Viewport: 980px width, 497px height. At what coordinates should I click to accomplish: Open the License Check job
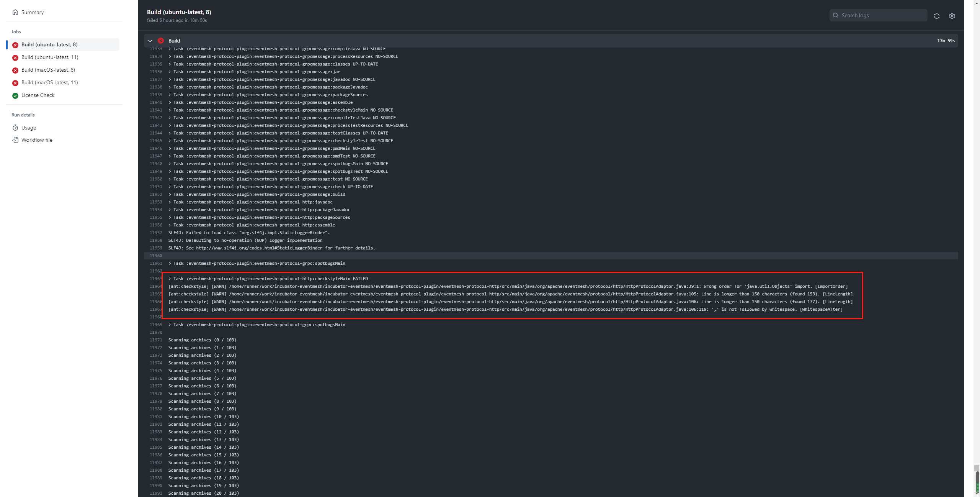point(38,95)
